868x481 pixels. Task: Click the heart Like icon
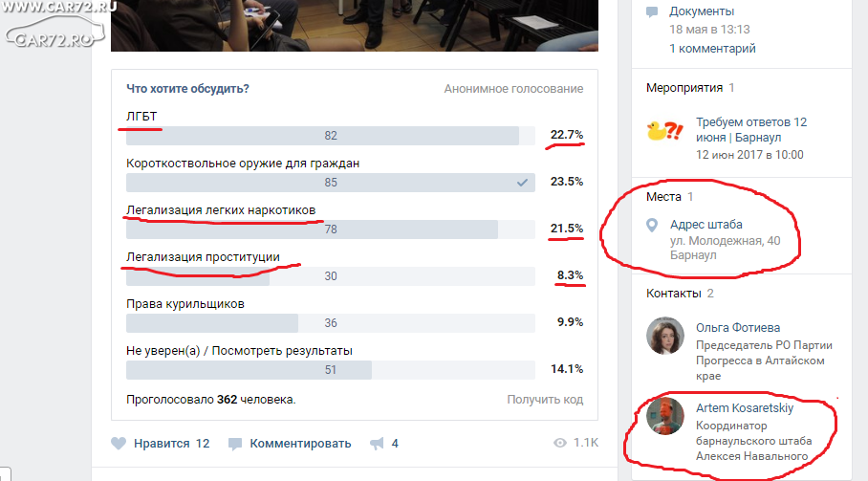coord(119,444)
